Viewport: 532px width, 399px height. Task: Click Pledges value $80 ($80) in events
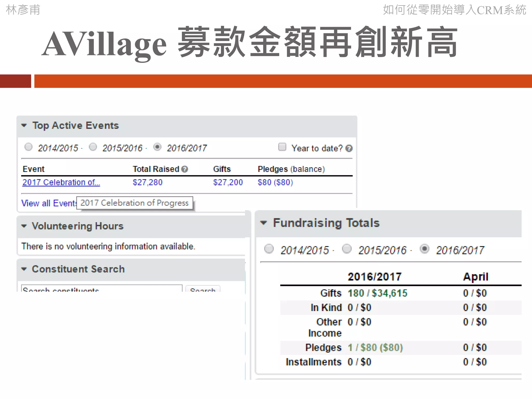275,182
